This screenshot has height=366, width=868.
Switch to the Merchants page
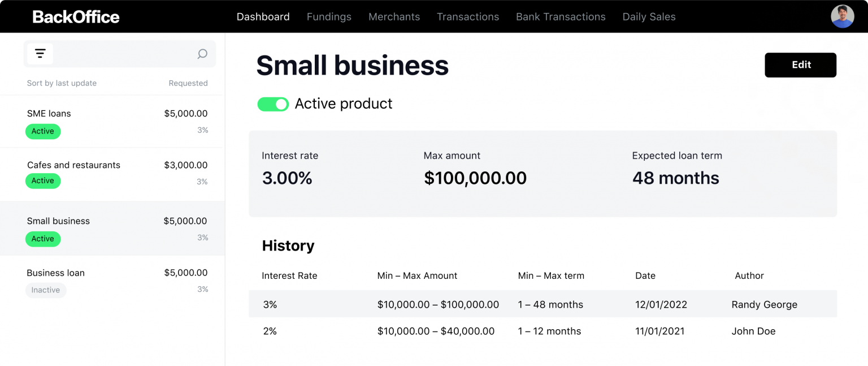[x=394, y=16]
